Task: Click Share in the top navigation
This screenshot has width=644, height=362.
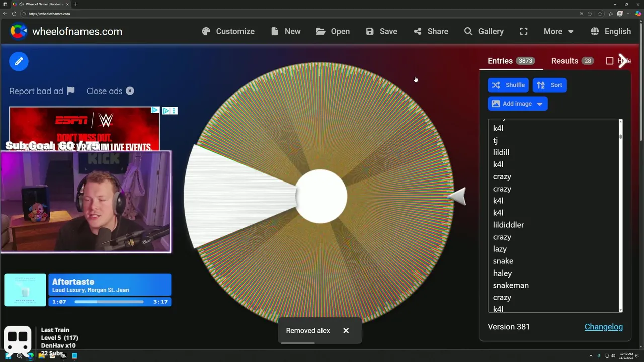Action: 431,31
